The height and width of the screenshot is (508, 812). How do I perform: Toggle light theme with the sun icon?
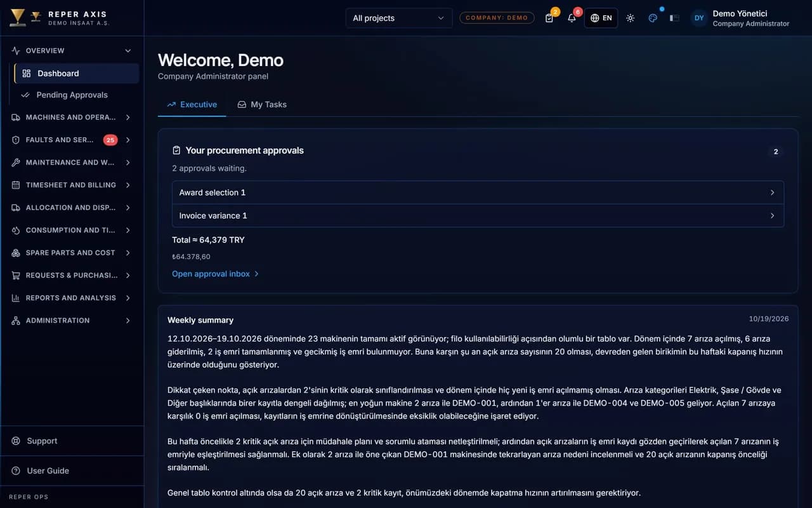coord(630,18)
